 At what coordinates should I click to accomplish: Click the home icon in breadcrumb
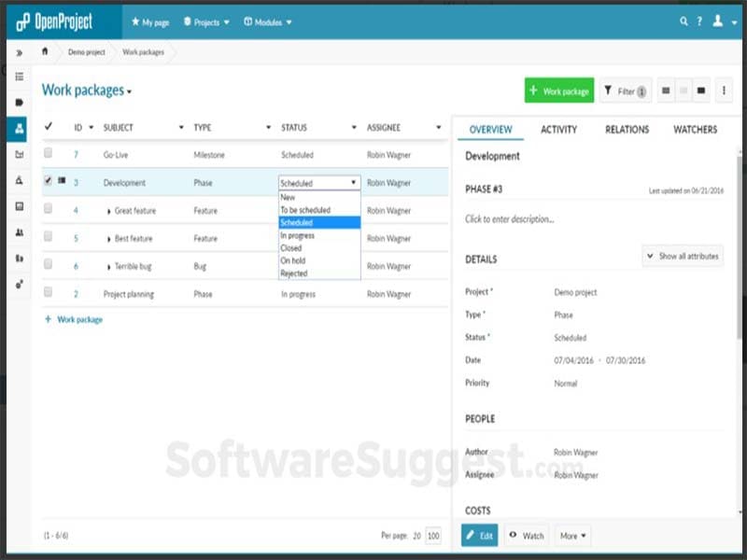[45, 51]
